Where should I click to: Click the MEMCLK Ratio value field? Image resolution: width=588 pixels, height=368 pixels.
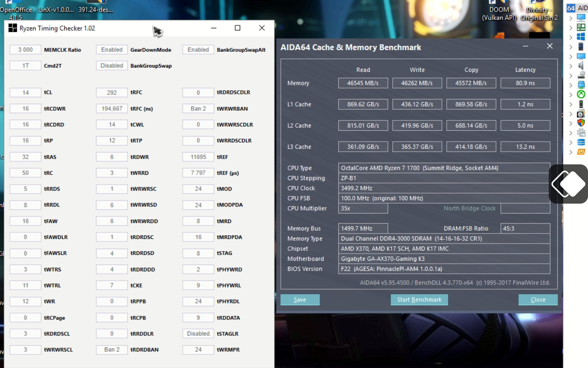25,50
